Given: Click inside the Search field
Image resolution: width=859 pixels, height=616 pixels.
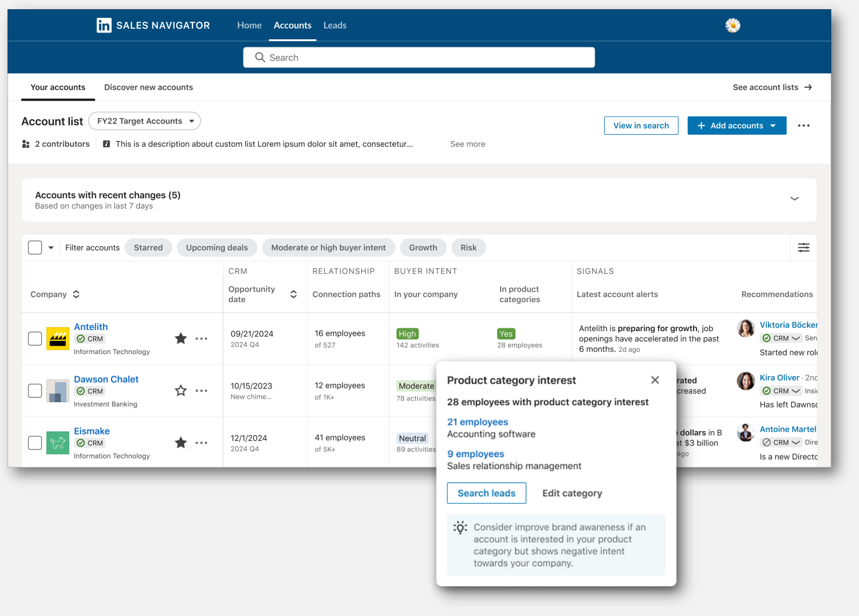Looking at the screenshot, I should 419,57.
